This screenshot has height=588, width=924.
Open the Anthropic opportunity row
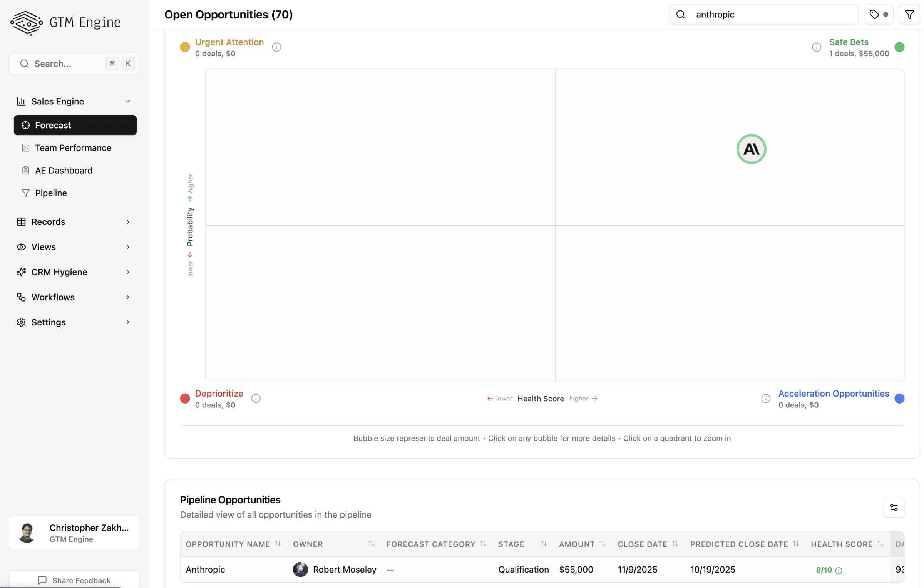(205, 570)
